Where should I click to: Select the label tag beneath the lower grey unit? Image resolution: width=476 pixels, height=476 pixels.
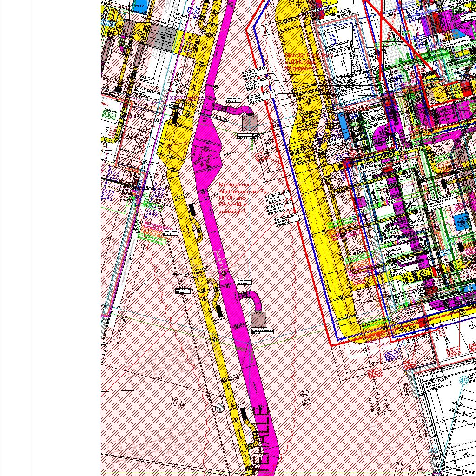[262, 331]
